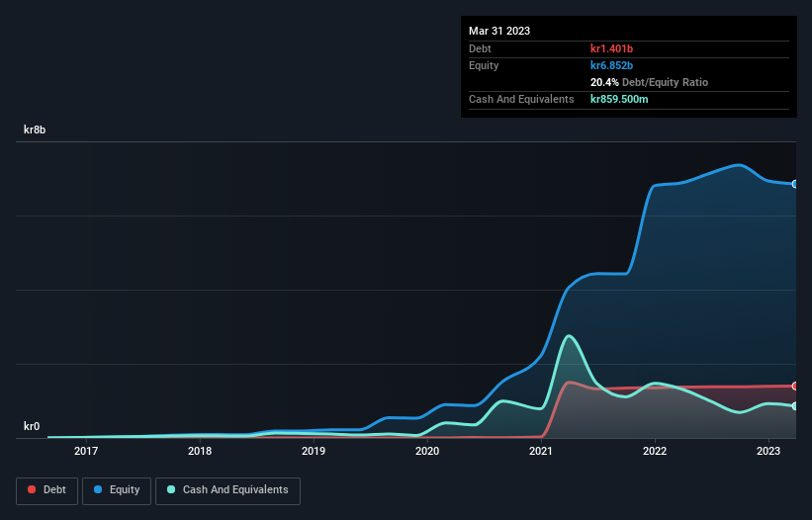
Task: Click the 2023 x-axis label
Action: point(768,451)
